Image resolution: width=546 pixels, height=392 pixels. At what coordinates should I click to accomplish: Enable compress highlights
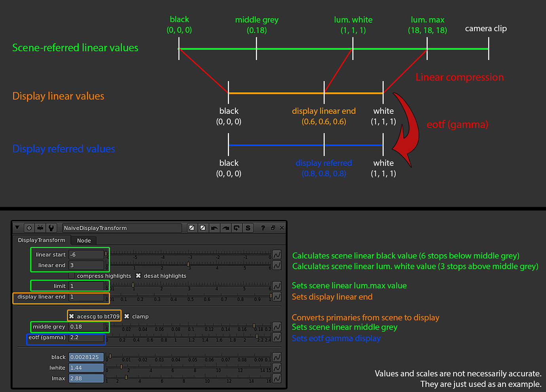pyautogui.click(x=71, y=276)
